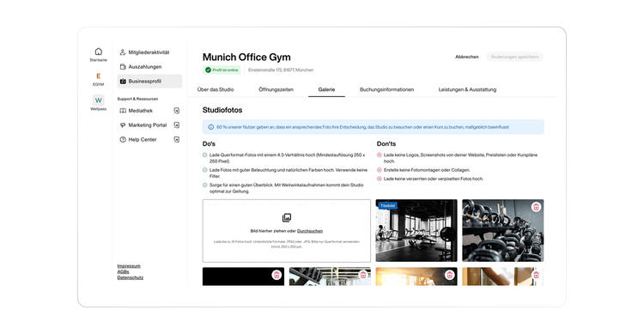This screenshot has height=334, width=644.
Task: Click the image upload icon in dropzone
Action: tap(287, 217)
